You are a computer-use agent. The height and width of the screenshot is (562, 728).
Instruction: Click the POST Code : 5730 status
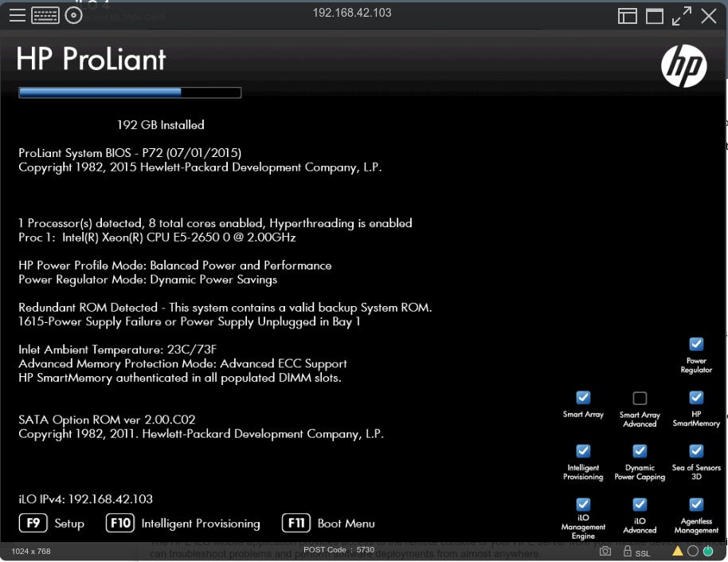(339, 549)
